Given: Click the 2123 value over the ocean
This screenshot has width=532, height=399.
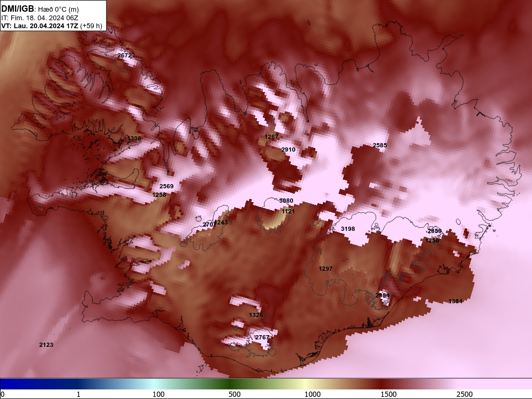Looking at the screenshot, I should click(46, 345).
